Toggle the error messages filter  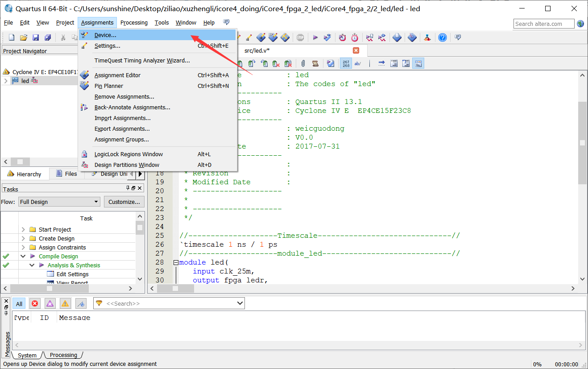(35, 304)
